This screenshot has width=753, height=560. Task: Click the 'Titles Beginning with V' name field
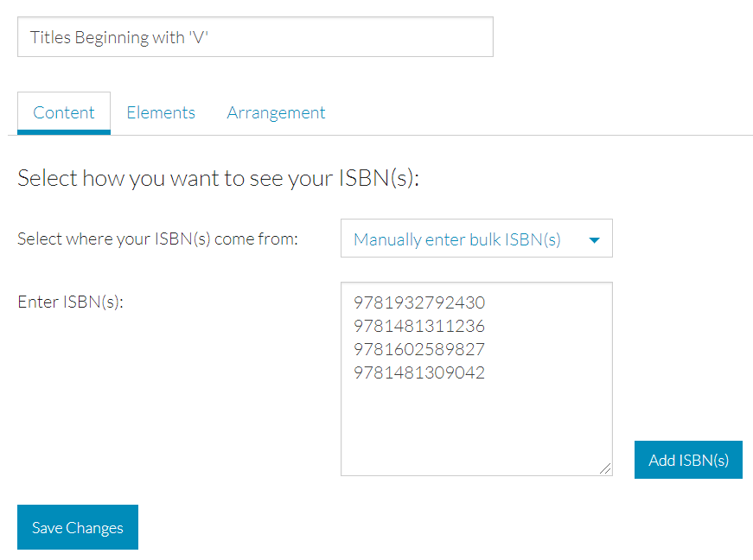255,37
